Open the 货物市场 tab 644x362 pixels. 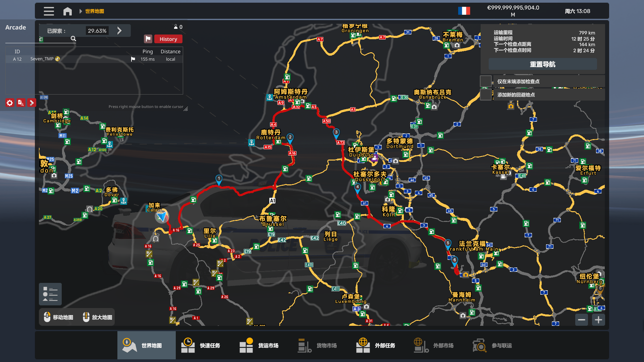click(321, 345)
